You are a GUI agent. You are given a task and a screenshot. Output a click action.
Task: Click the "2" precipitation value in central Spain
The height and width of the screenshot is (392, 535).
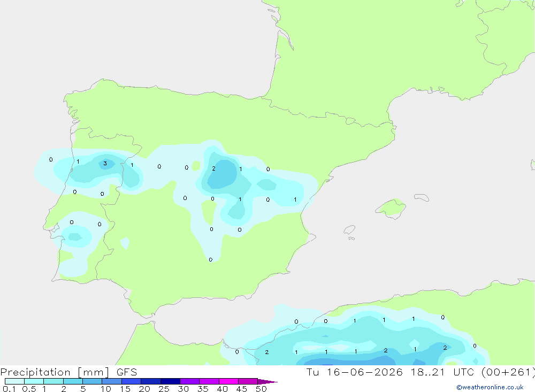click(x=213, y=168)
